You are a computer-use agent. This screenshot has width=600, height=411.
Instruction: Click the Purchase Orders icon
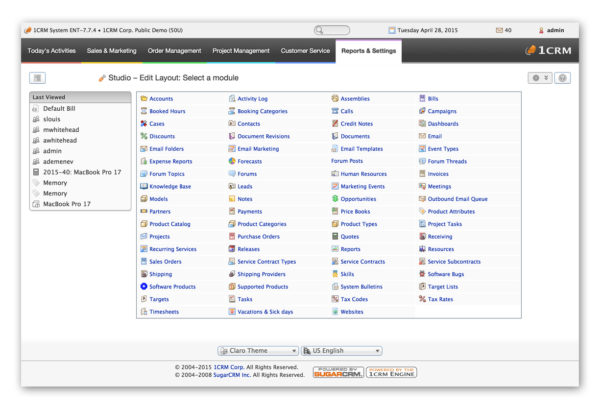[232, 236]
